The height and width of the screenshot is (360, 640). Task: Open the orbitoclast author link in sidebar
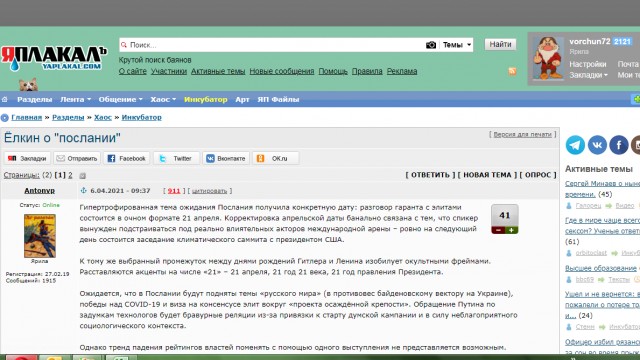click(591, 253)
